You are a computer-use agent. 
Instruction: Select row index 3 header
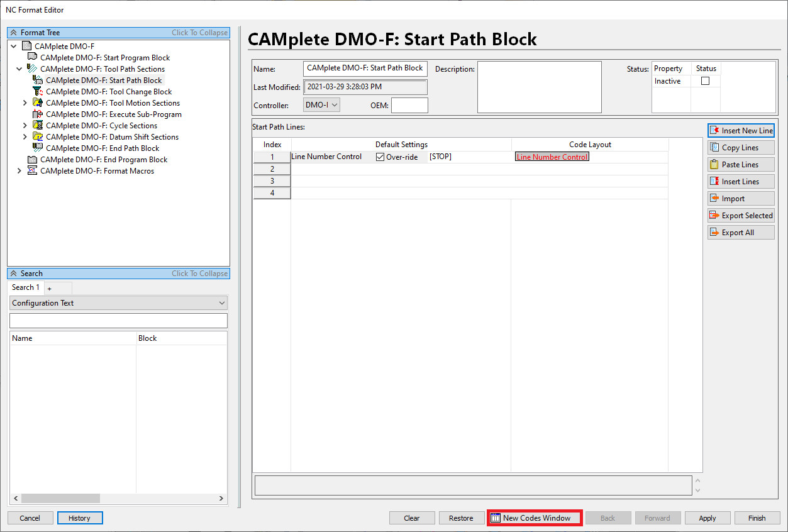click(272, 181)
